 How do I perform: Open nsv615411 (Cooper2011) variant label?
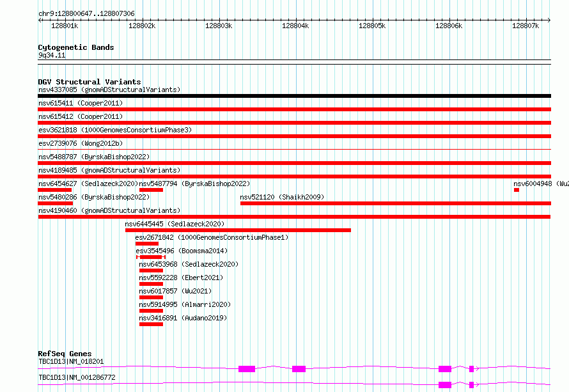pyautogui.click(x=81, y=103)
